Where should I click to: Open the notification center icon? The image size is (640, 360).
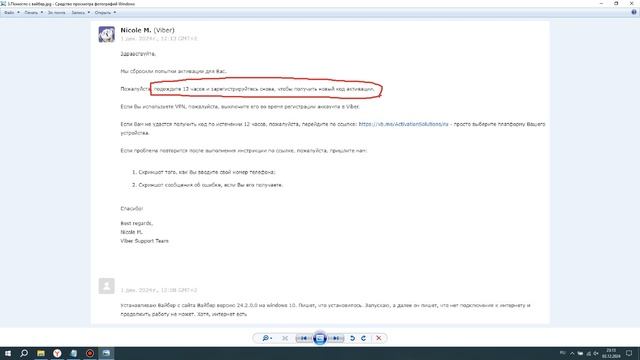point(629,353)
